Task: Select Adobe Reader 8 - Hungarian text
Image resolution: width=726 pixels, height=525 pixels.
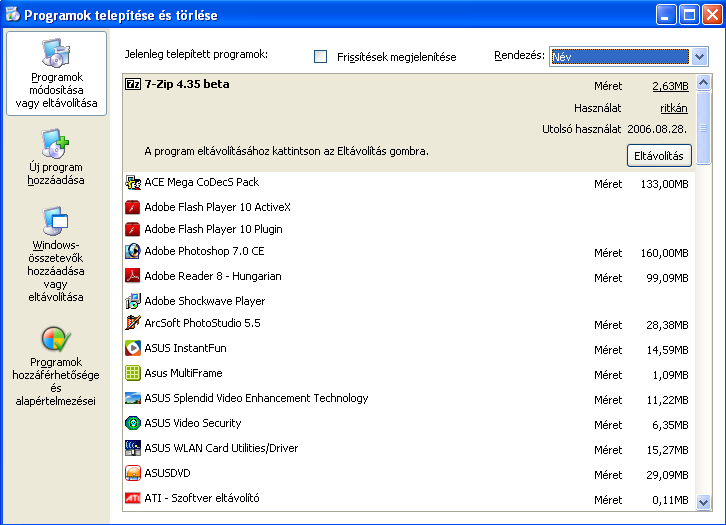Action: [213, 276]
